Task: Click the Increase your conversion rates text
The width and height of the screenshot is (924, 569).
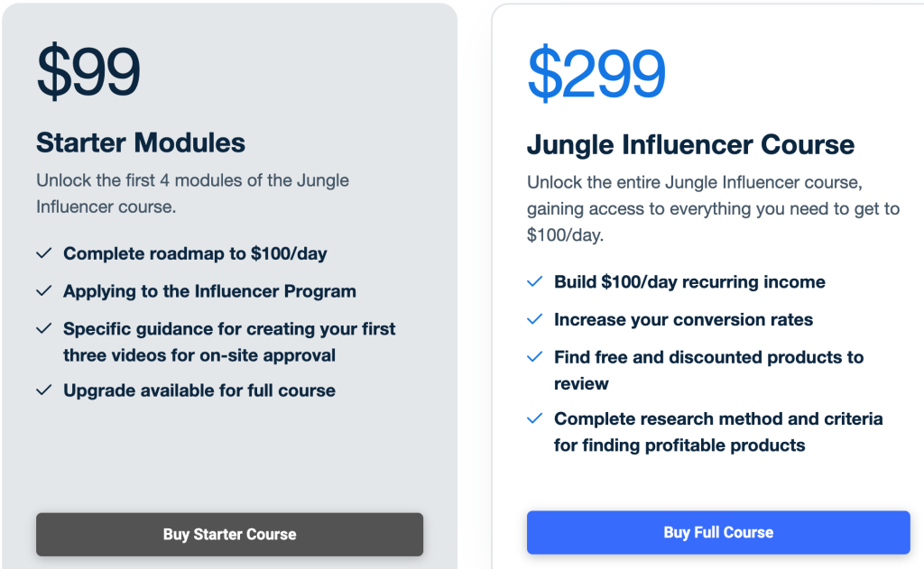Action: coord(684,319)
